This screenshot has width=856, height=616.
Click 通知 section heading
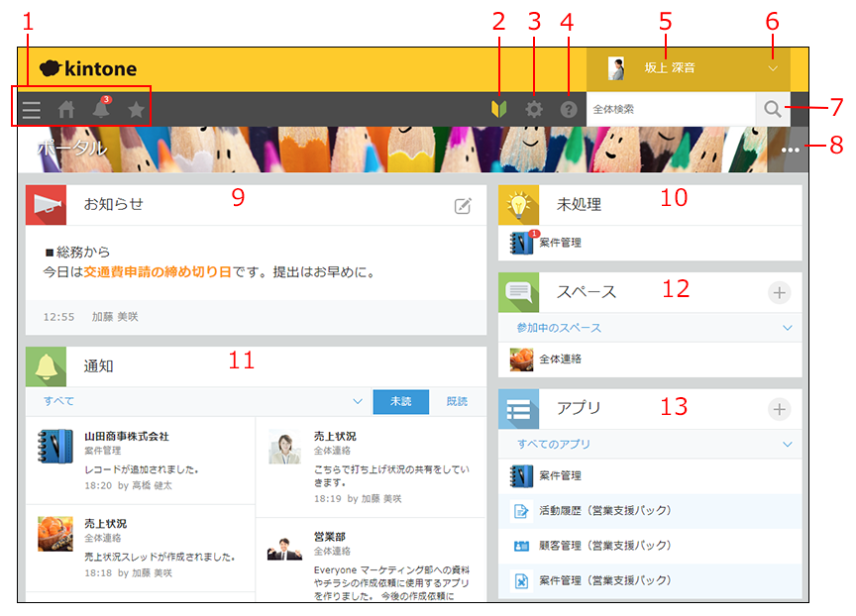click(98, 366)
